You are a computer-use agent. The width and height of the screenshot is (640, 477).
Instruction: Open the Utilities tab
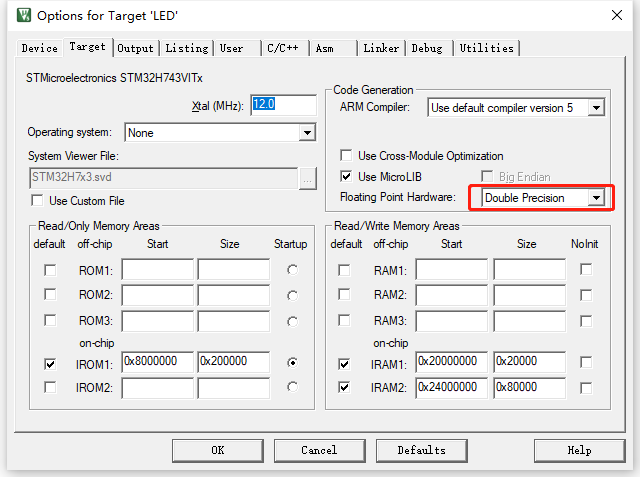click(x=487, y=48)
